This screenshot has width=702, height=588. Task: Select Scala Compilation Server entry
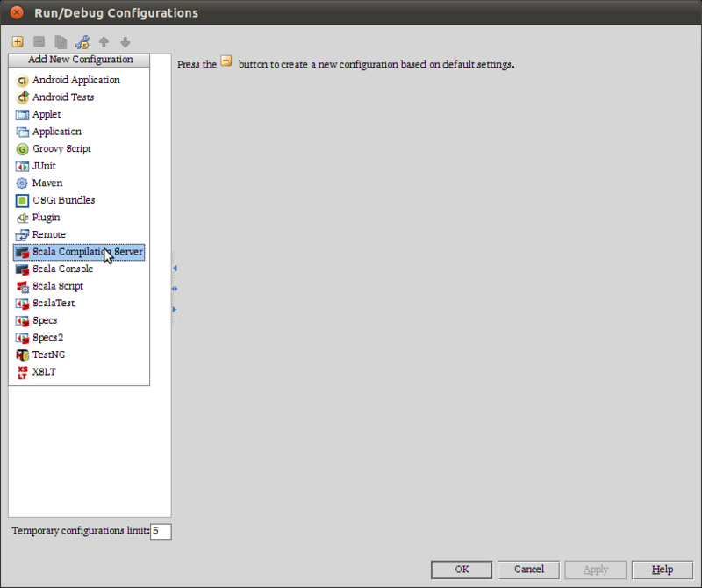coord(79,252)
